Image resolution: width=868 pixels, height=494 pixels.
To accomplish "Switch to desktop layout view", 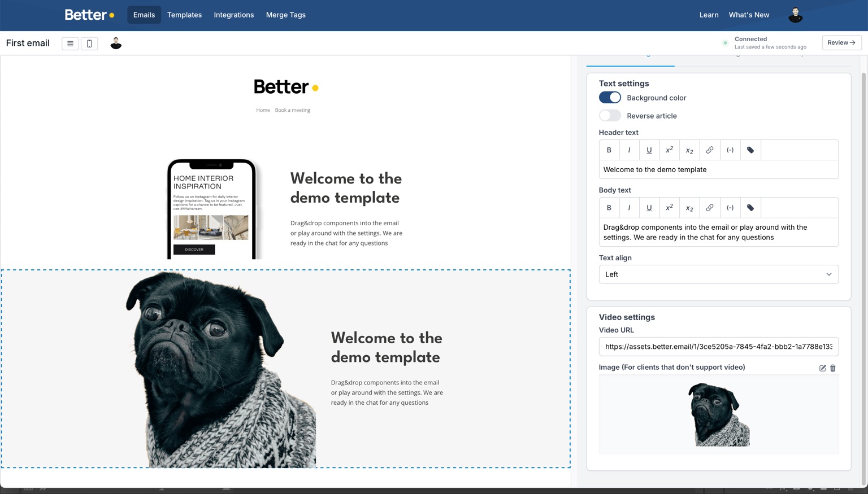I will click(70, 43).
